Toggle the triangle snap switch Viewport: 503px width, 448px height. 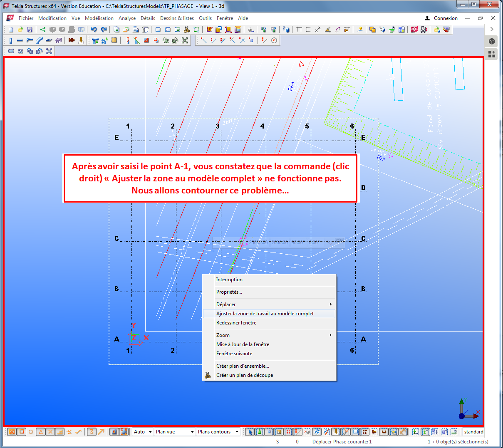click(x=41, y=432)
